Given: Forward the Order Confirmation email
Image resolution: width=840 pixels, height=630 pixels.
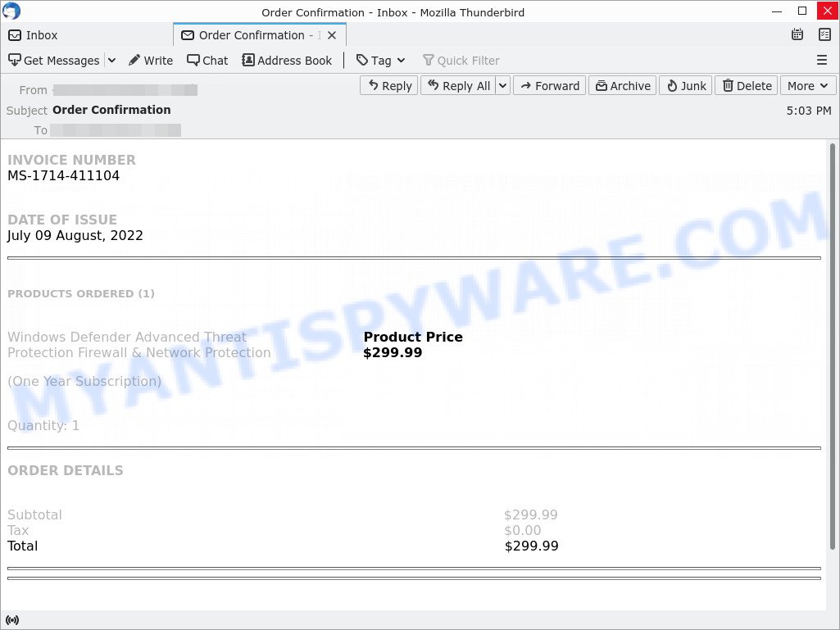Looking at the screenshot, I should [x=548, y=85].
